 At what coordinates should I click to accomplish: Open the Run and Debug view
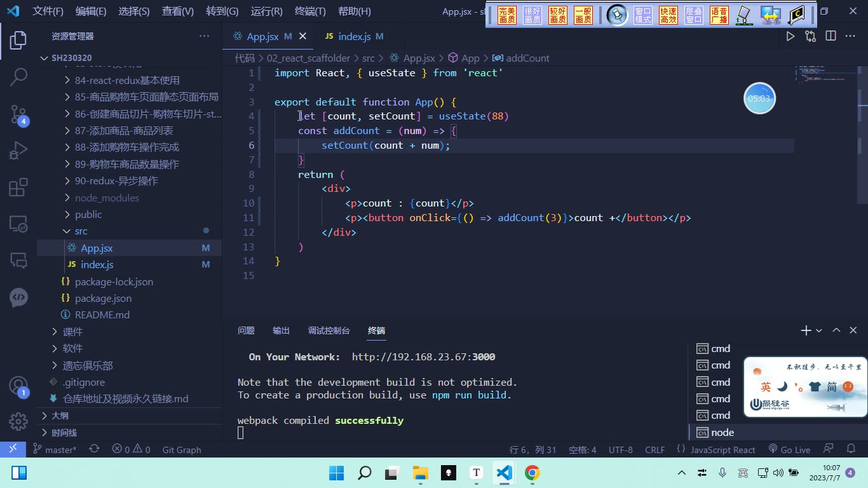(18, 151)
